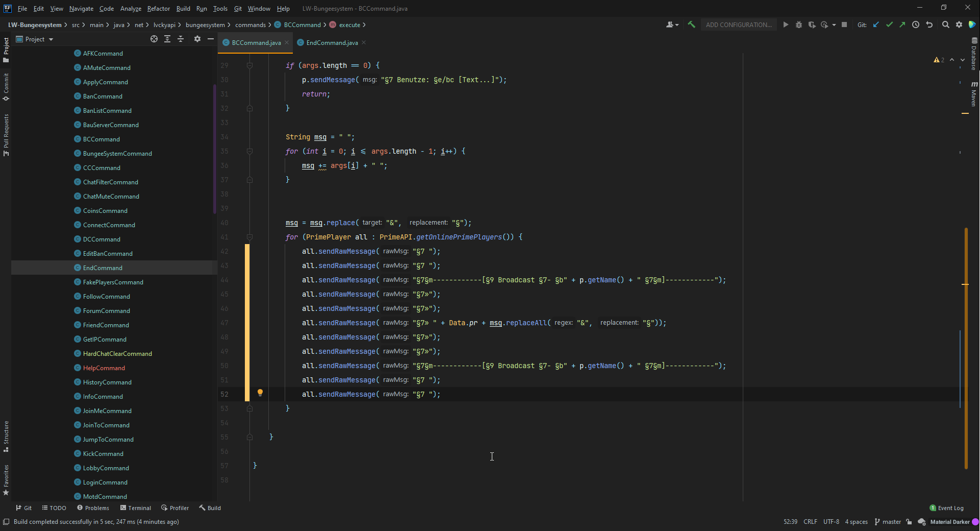Click the Material Darker theme color indicator
This screenshot has height=531, width=980.
975,522
